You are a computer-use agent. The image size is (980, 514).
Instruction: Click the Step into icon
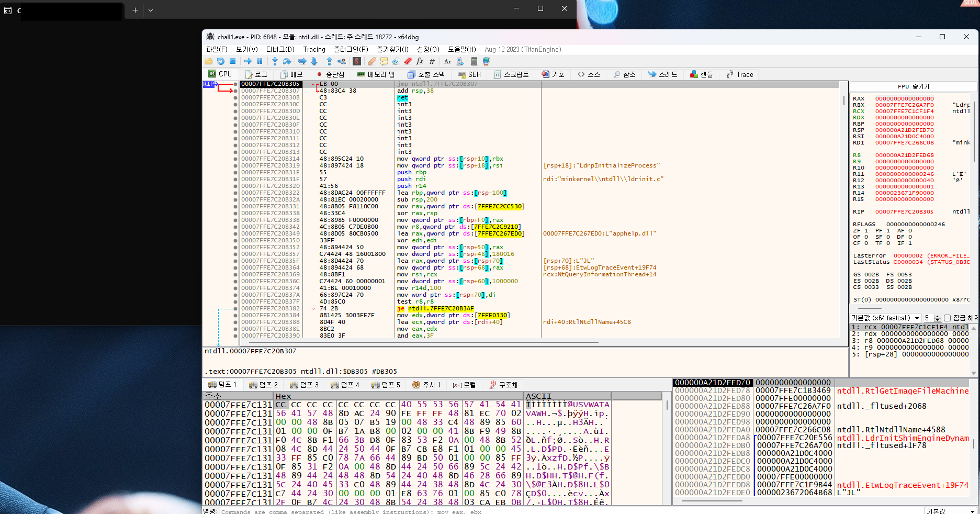coord(275,61)
